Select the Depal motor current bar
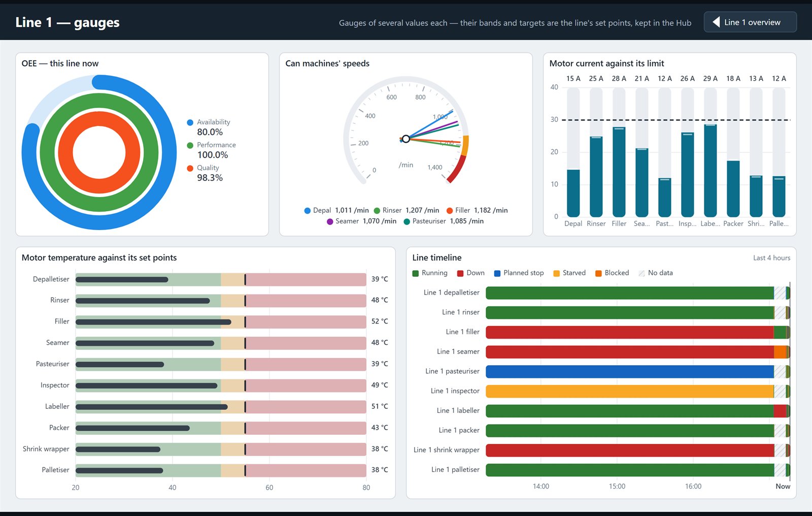The width and height of the screenshot is (812, 516). click(573, 193)
